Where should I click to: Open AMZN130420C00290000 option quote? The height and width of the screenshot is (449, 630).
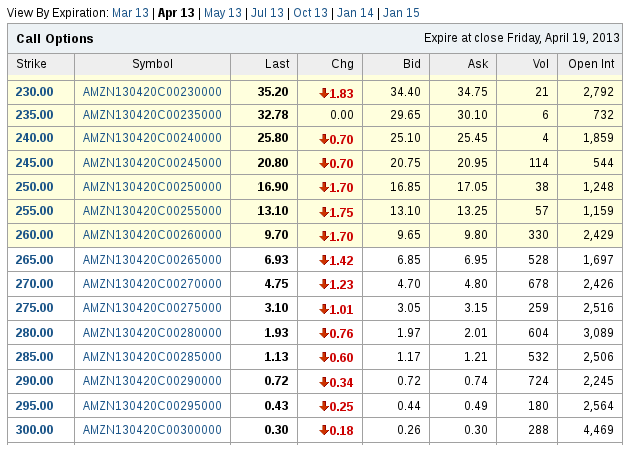tap(152, 381)
